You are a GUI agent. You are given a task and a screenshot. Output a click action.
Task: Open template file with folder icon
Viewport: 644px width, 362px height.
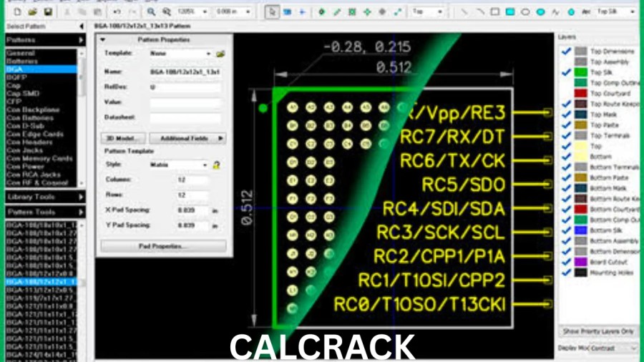click(x=220, y=54)
